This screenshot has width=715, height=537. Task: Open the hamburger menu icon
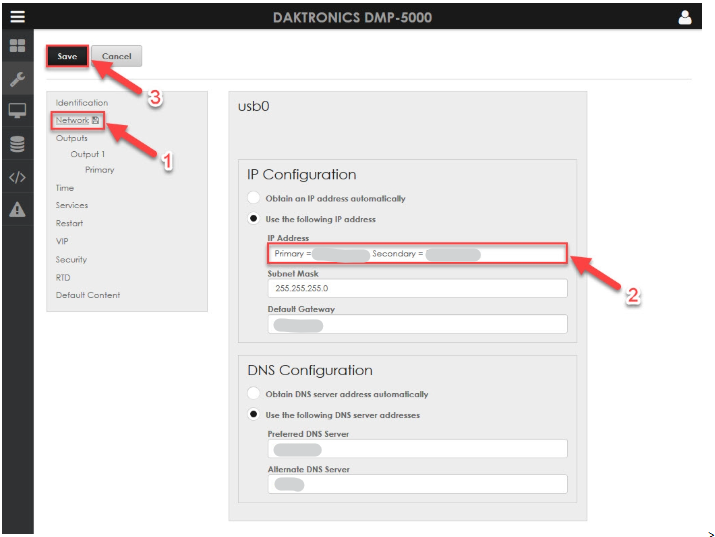click(16, 16)
